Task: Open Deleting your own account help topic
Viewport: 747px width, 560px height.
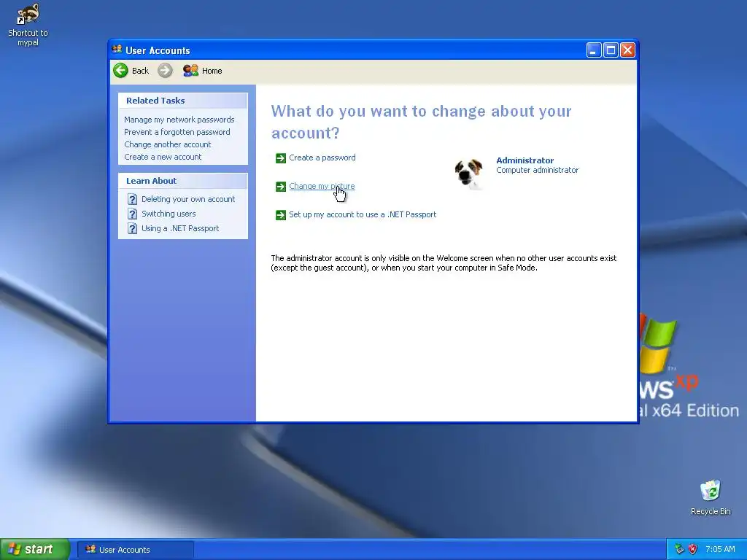Action: (188, 199)
